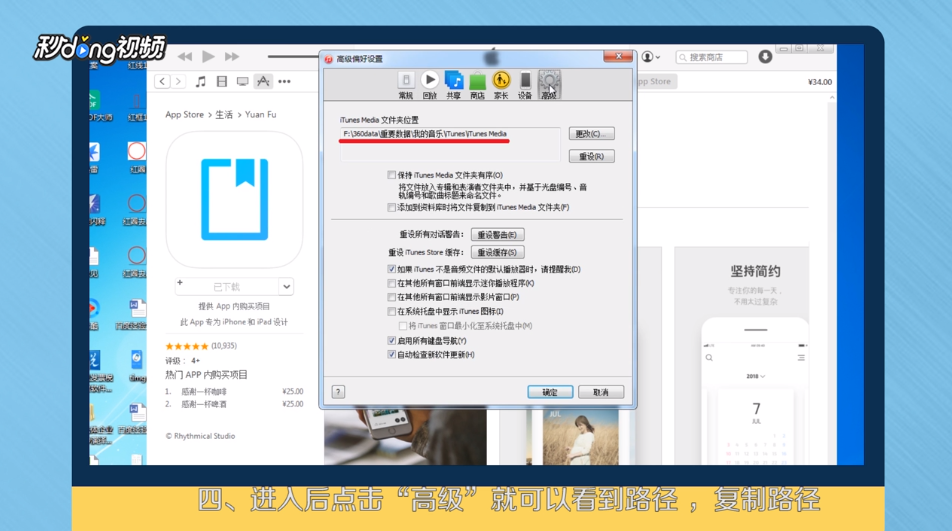
Task: Toggle enable full keyboard navigation checkbox
Action: point(392,340)
